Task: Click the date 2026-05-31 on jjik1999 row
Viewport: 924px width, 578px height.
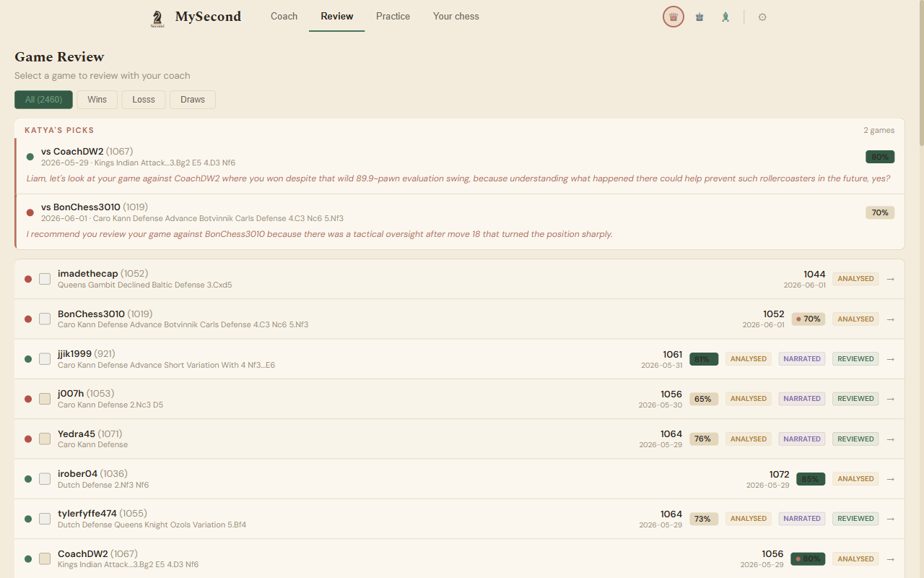Action: (661, 366)
